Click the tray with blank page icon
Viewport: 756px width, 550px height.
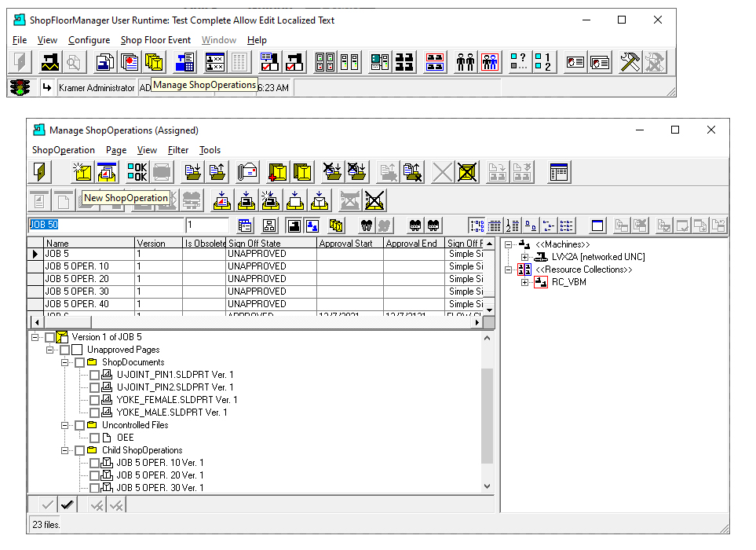(294, 200)
